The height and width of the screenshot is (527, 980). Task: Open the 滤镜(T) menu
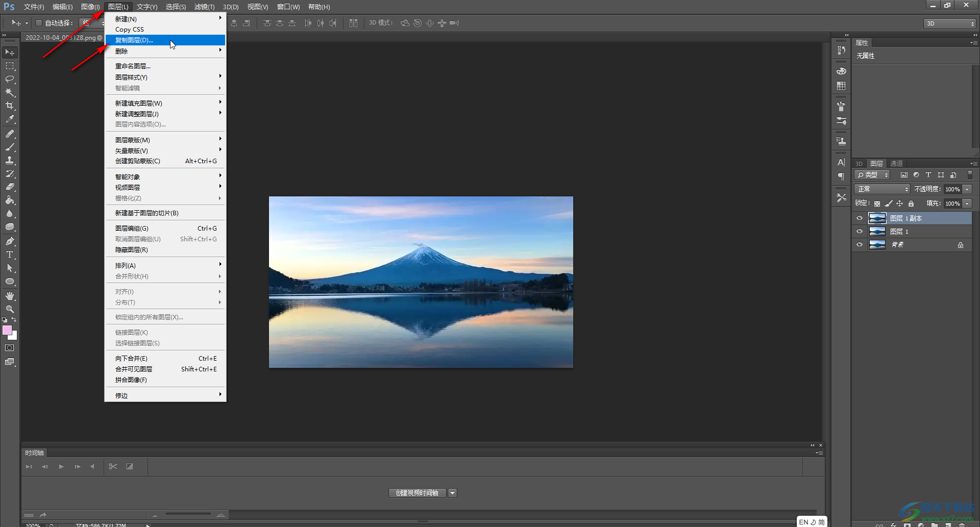click(x=204, y=7)
